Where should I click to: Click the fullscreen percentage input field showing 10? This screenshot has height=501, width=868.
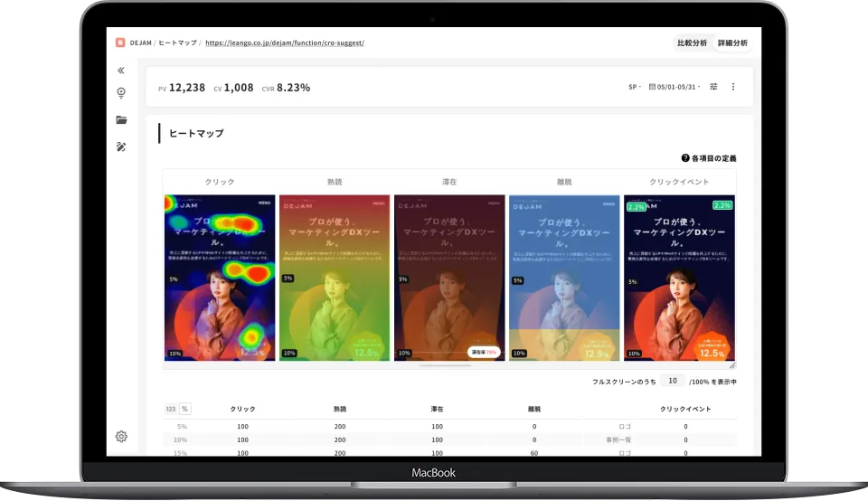coord(672,382)
